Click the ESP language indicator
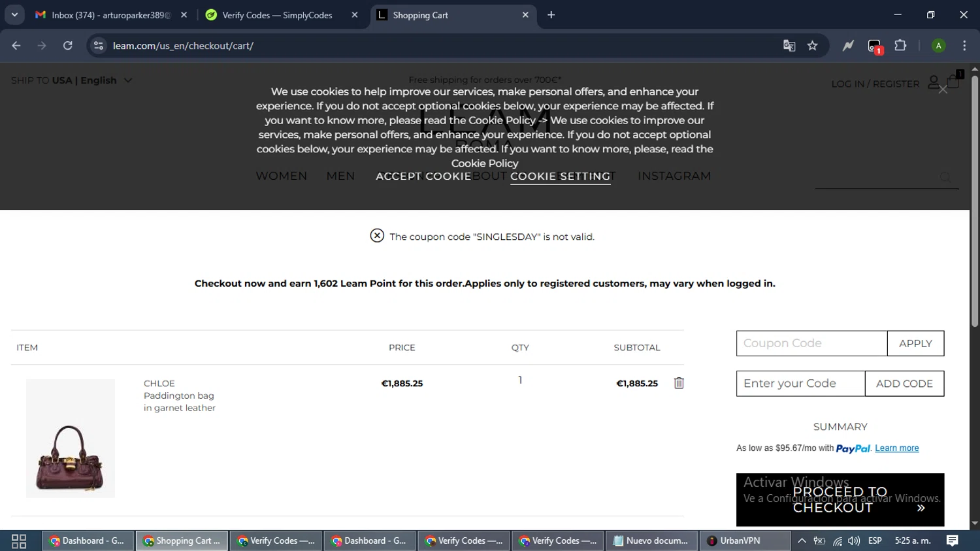 pos(875,541)
